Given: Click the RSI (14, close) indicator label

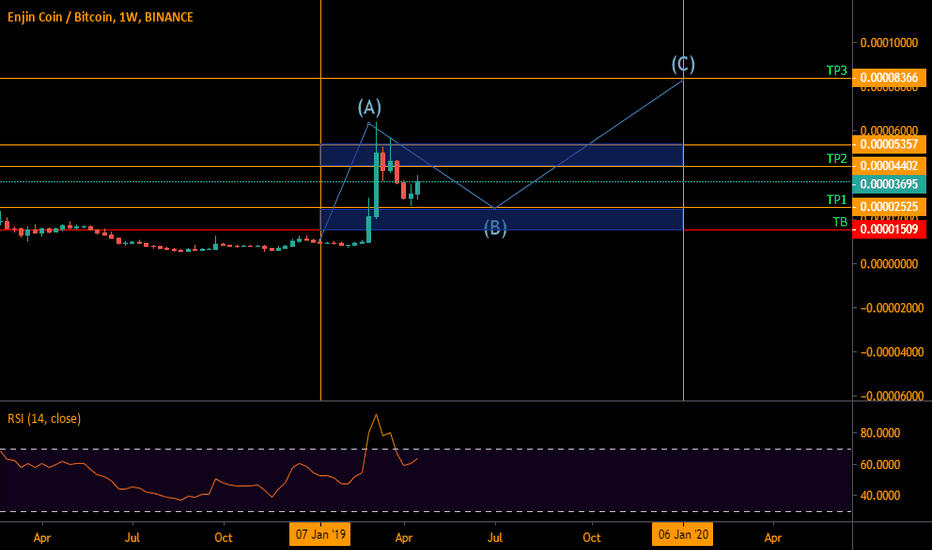Looking at the screenshot, I should pos(44,419).
